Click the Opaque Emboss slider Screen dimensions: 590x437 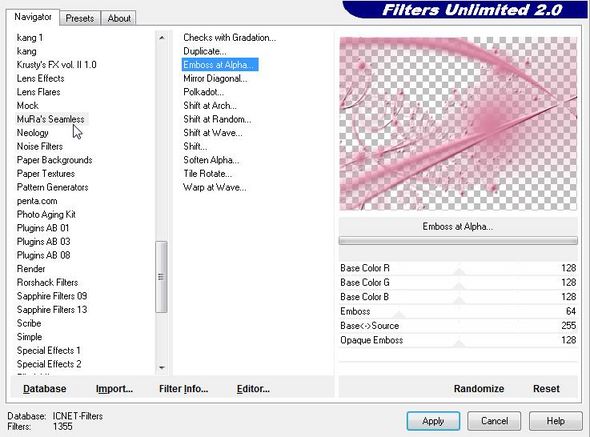[x=458, y=340]
